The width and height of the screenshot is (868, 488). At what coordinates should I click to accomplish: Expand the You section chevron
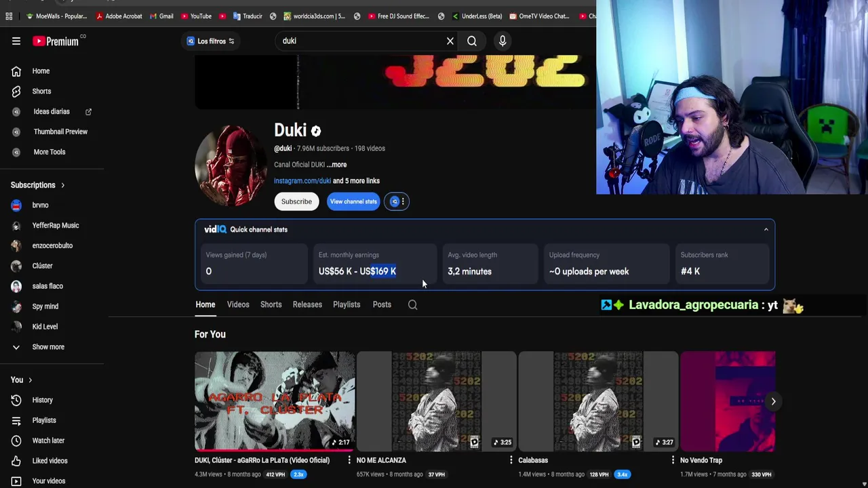(x=30, y=380)
